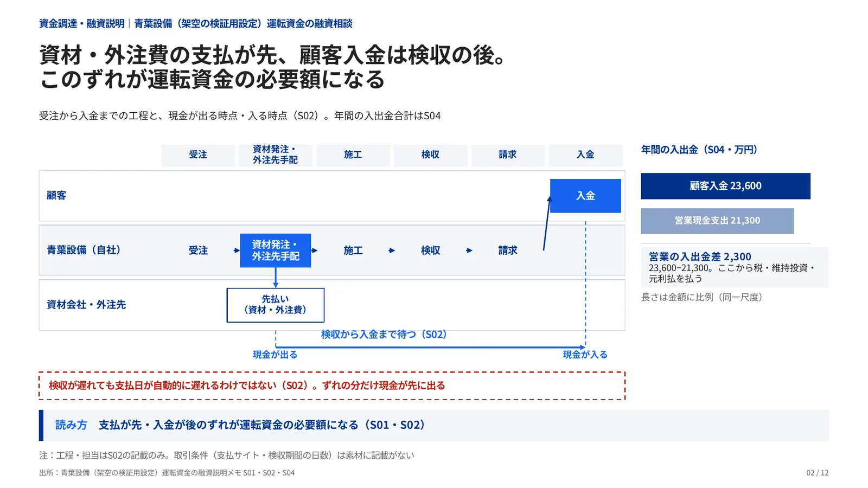Select the 資材会社・外注先 row label

(86, 305)
